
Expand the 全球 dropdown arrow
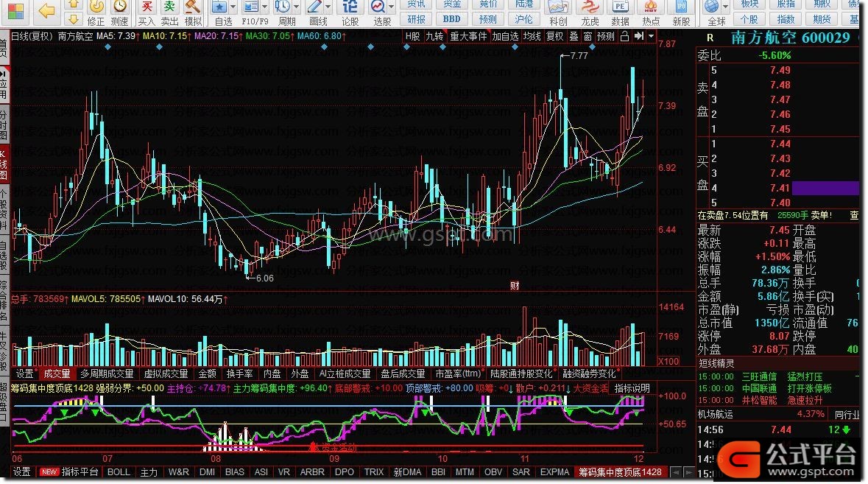[x=727, y=7]
